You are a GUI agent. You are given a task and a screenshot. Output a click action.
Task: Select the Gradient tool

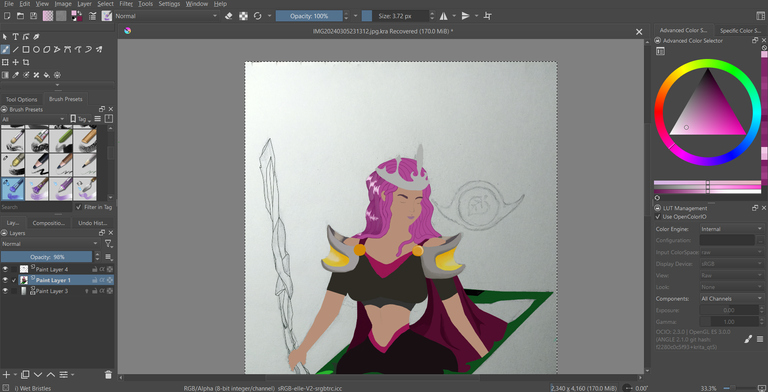5,75
